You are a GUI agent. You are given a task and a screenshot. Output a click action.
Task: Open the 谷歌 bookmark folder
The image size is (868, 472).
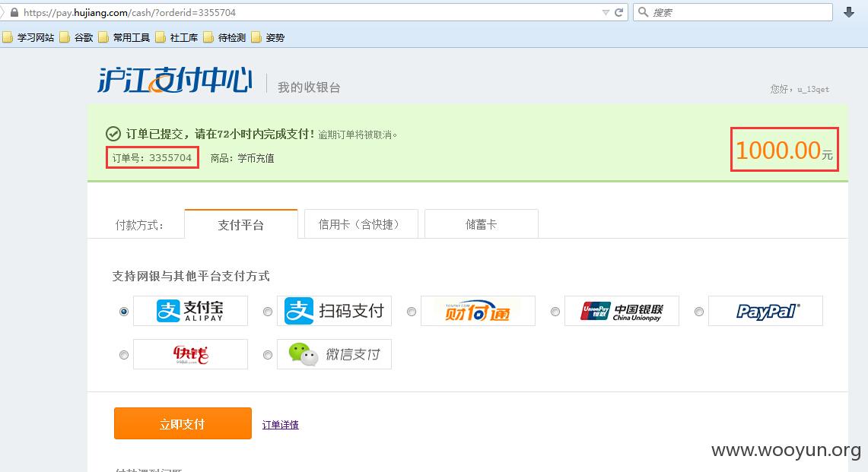(x=76, y=37)
